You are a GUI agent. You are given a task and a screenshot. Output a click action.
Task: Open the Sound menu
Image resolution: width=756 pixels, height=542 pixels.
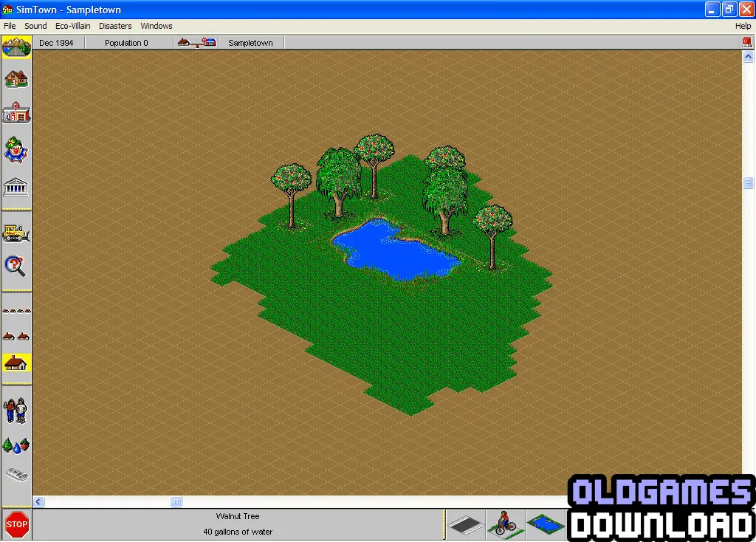(35, 26)
